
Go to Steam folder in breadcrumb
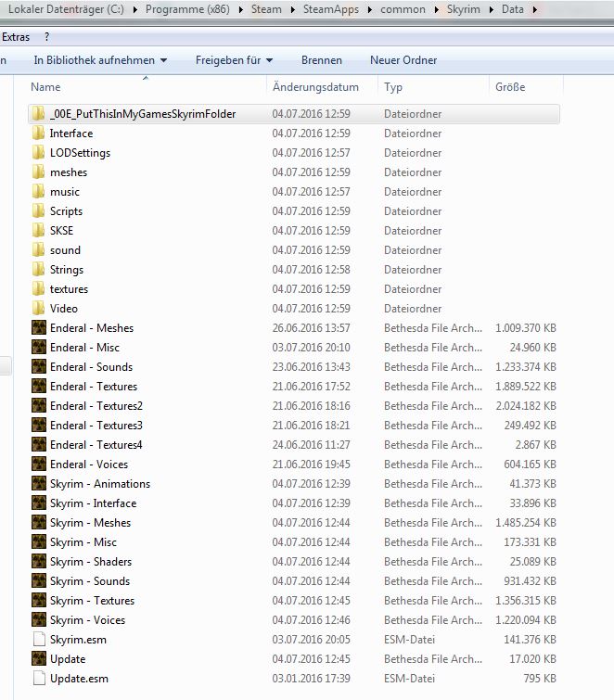266,9
